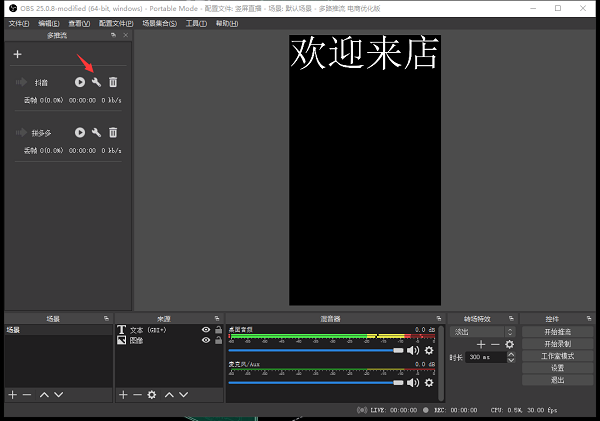Open 桌面音频 audio settings gear
This screenshot has width=600, height=421.
(x=429, y=350)
